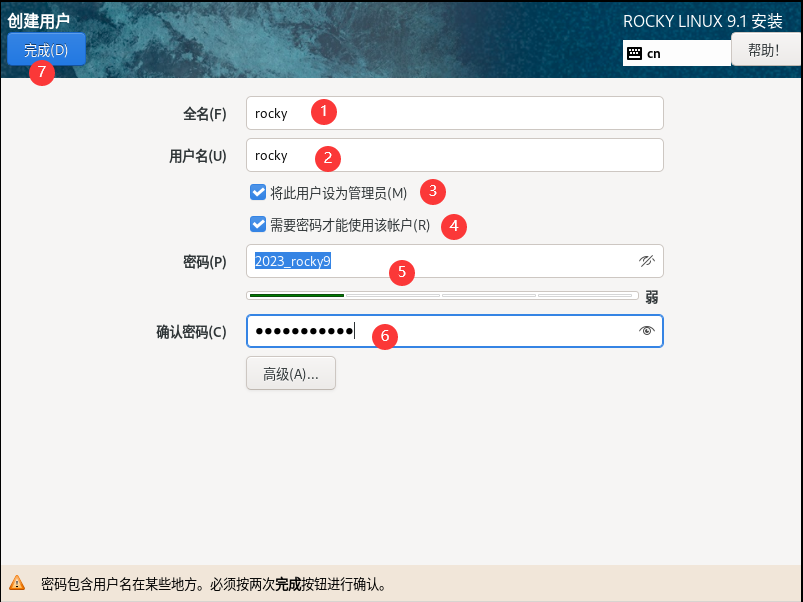Reveal confirm password with eye icon
Screen dimensions: 803x602
point(646,331)
